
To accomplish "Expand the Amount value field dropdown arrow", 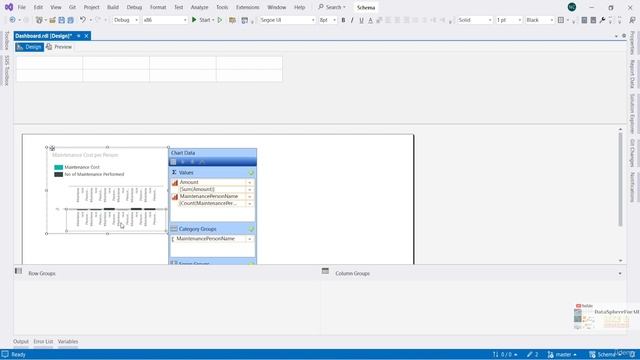I will click(x=250, y=182).
